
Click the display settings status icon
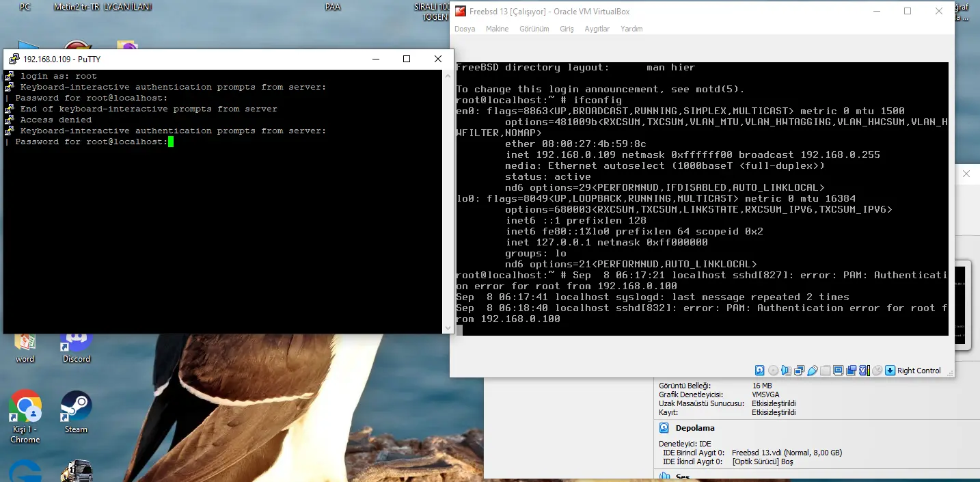coord(838,371)
